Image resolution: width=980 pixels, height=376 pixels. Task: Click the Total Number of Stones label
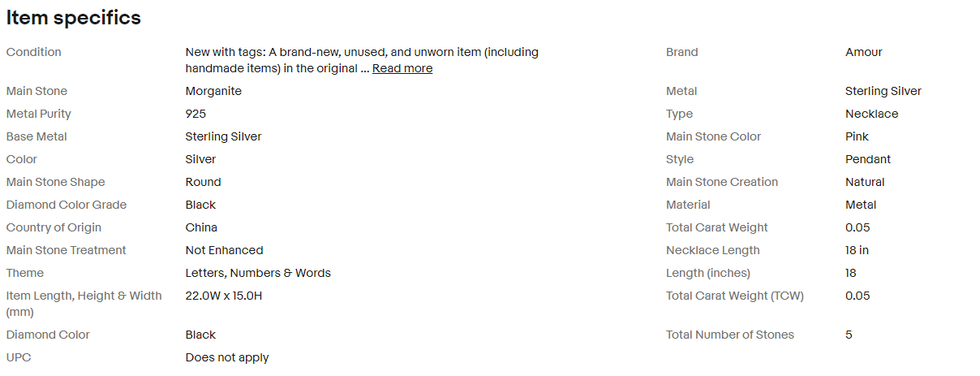tap(729, 335)
